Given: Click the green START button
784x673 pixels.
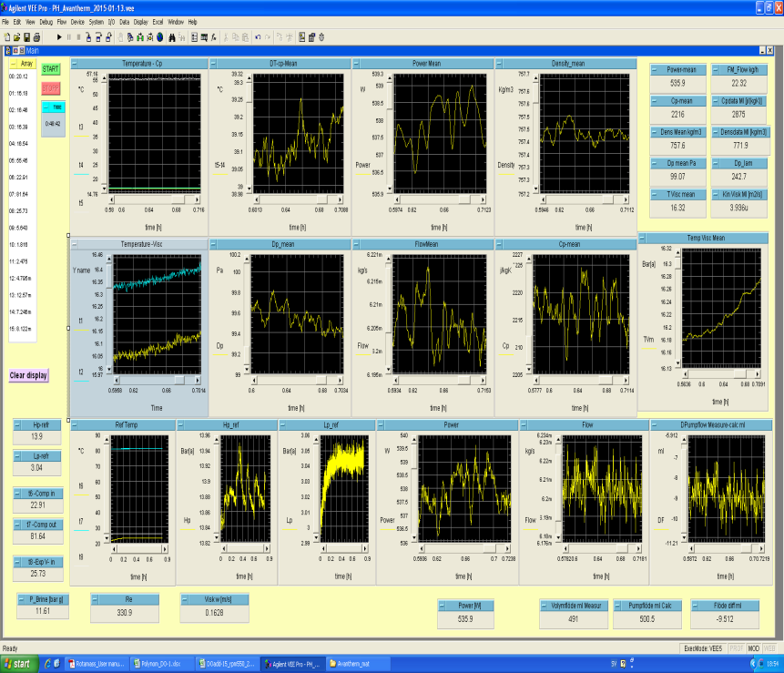Looking at the screenshot, I should coord(50,69).
